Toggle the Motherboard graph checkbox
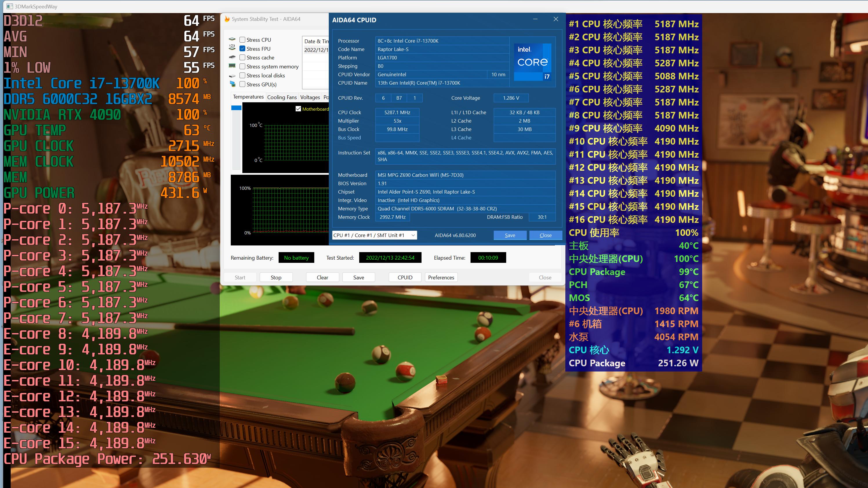 tap(298, 109)
